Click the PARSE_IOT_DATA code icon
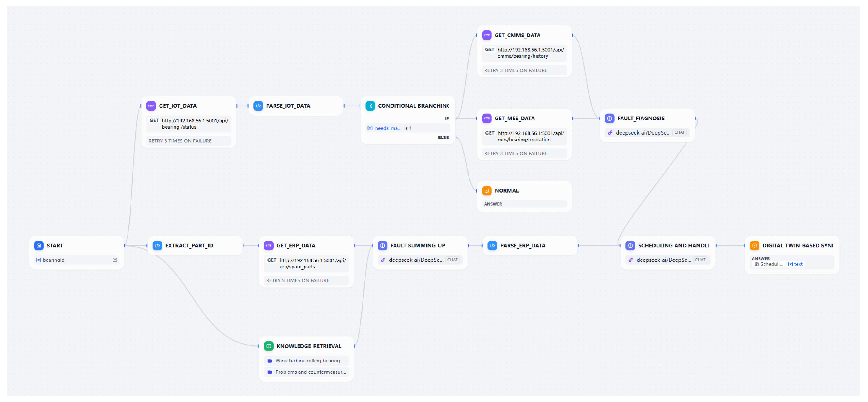Viewport: 868px width, 402px height. point(258,106)
